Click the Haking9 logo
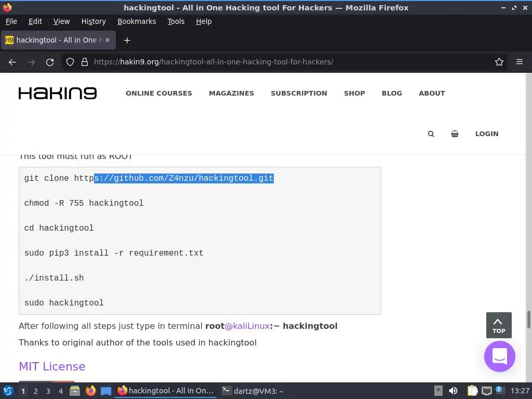Viewport: 532px width, 399px height. 58,94
